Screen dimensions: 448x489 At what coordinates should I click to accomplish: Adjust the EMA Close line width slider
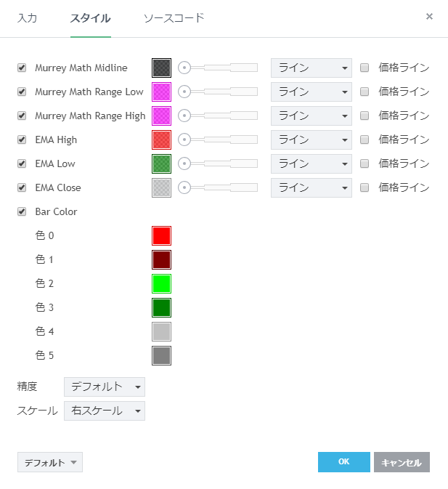[x=218, y=187]
